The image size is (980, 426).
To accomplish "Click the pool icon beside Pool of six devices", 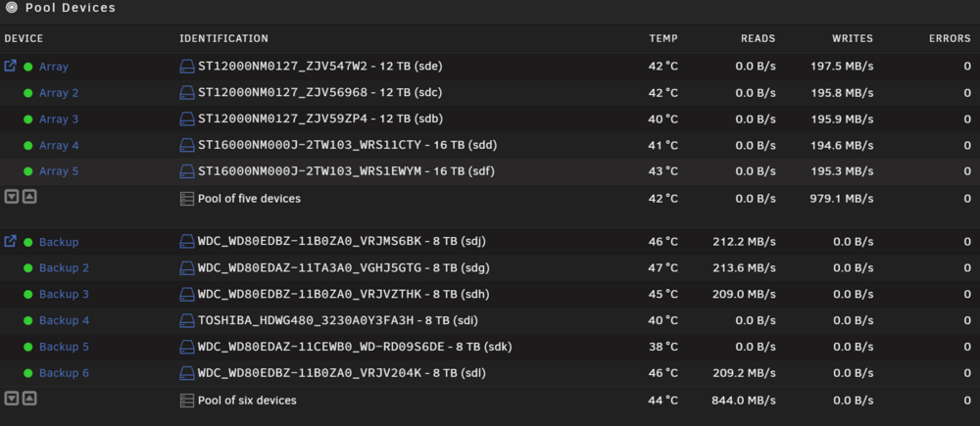I will [x=187, y=401].
